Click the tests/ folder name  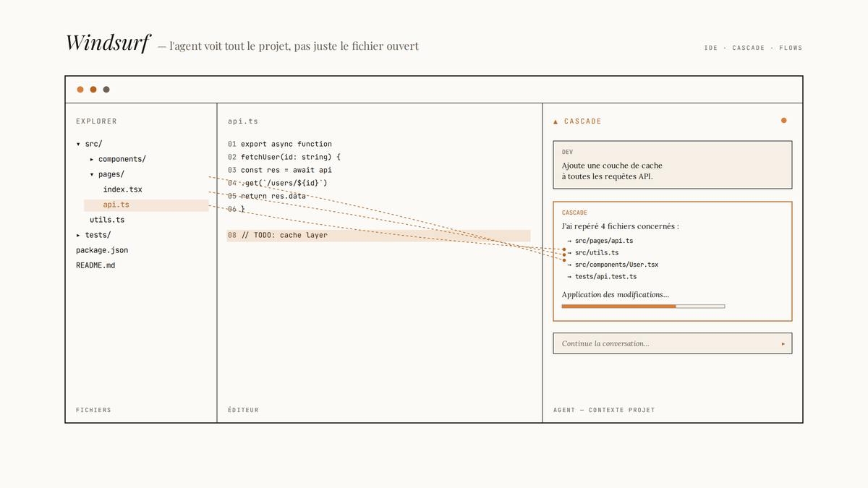point(98,235)
